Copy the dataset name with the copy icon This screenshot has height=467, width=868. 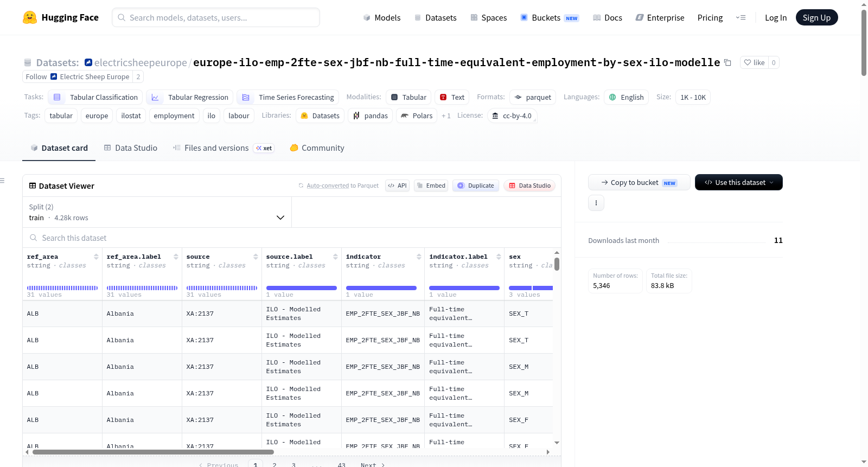pyautogui.click(x=728, y=63)
